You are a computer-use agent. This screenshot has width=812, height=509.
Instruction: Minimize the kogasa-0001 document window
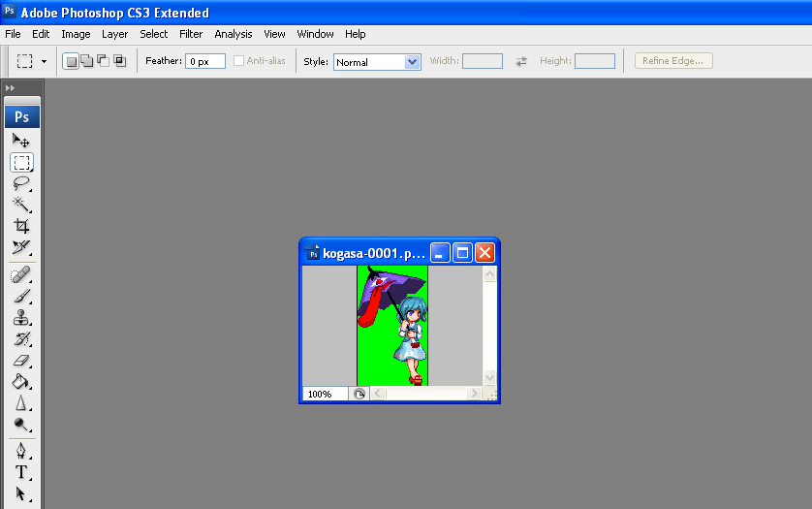440,253
